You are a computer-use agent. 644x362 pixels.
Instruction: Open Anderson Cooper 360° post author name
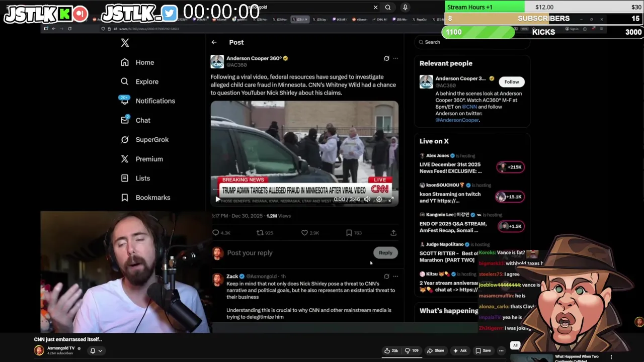[254, 58]
